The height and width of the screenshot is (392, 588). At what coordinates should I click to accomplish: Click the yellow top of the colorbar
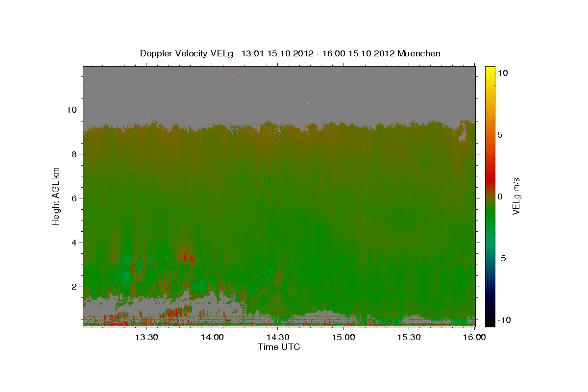click(x=490, y=71)
